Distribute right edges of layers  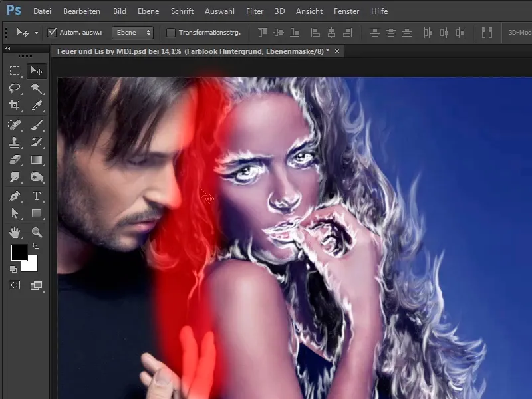[460, 33]
